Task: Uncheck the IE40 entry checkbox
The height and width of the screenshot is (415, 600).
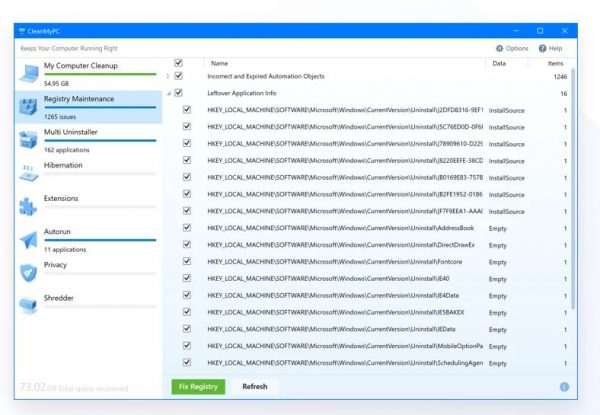Action: (187, 278)
